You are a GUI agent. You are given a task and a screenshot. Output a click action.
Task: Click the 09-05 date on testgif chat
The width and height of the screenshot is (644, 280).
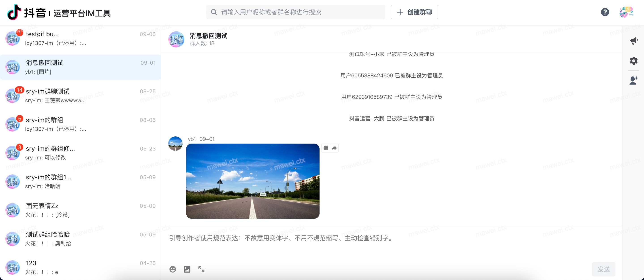[x=147, y=34]
